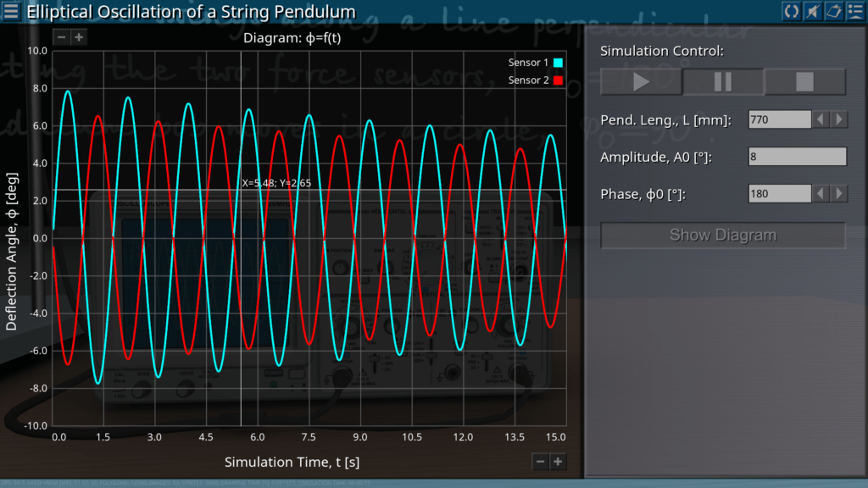Click the Phase φ0 value field
868x488 pixels.
point(779,194)
